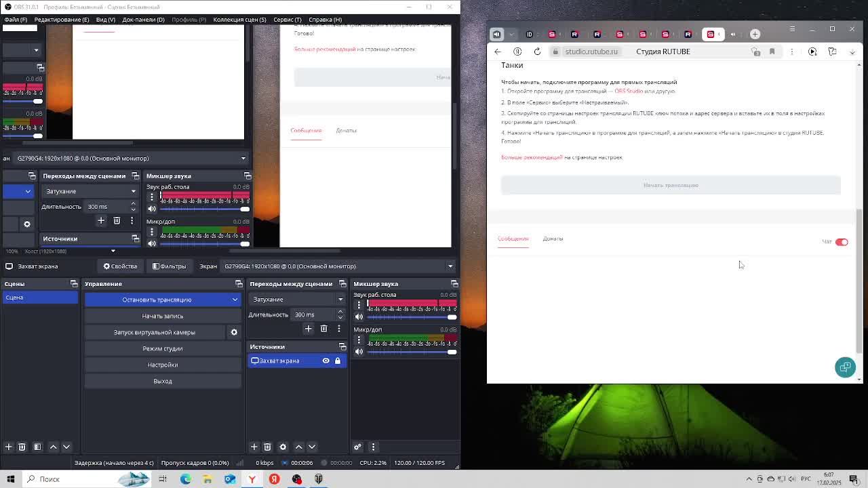Open the Свойства button for the source

coord(120,266)
